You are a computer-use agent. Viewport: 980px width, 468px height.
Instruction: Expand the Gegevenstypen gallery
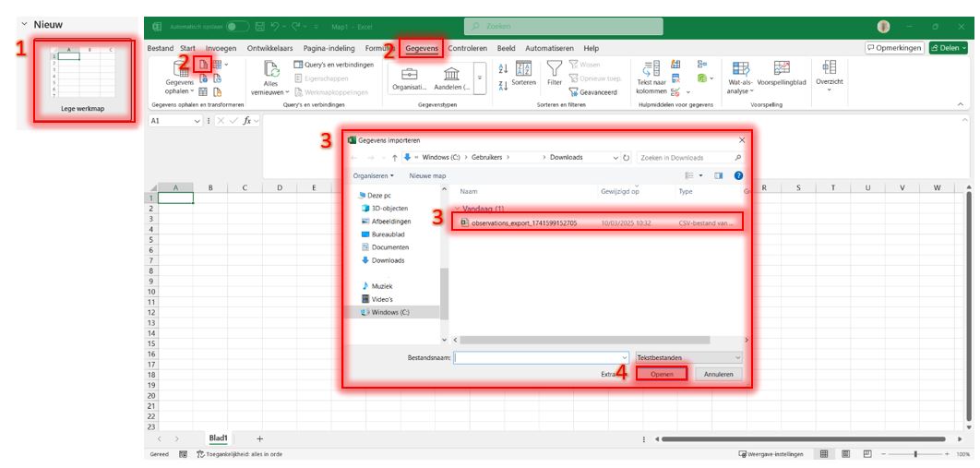480,78
